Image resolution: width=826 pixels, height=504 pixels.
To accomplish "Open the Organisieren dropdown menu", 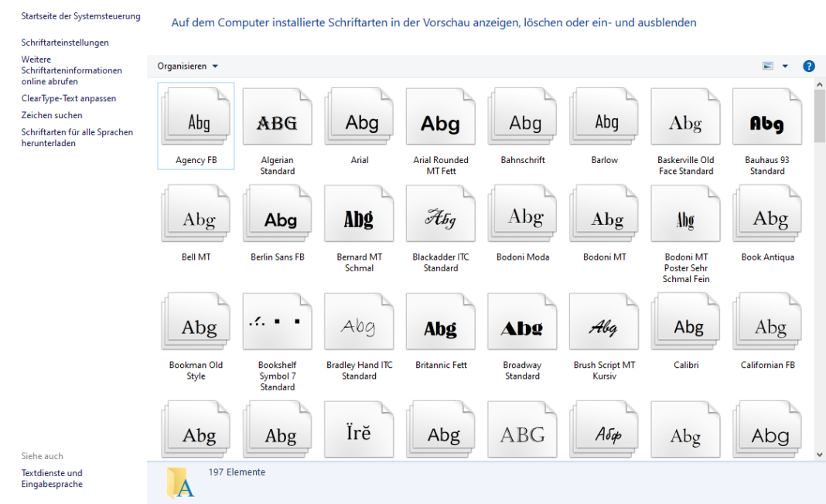I will click(x=186, y=66).
